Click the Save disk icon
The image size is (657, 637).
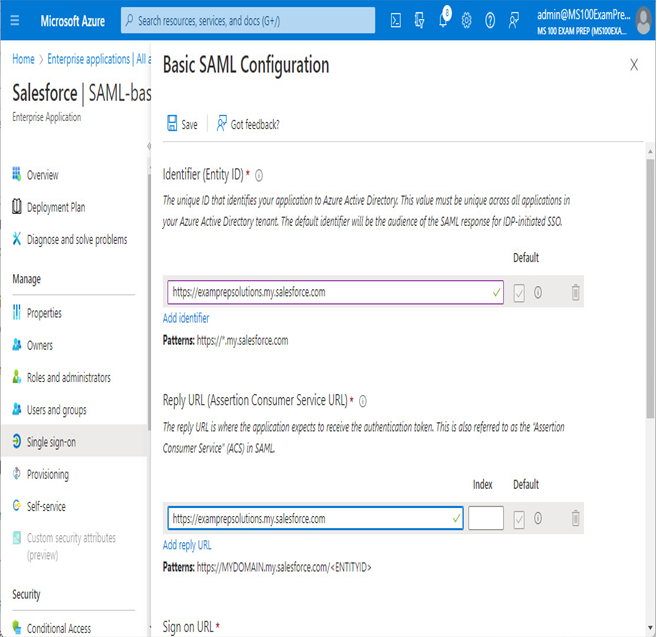[x=172, y=124]
